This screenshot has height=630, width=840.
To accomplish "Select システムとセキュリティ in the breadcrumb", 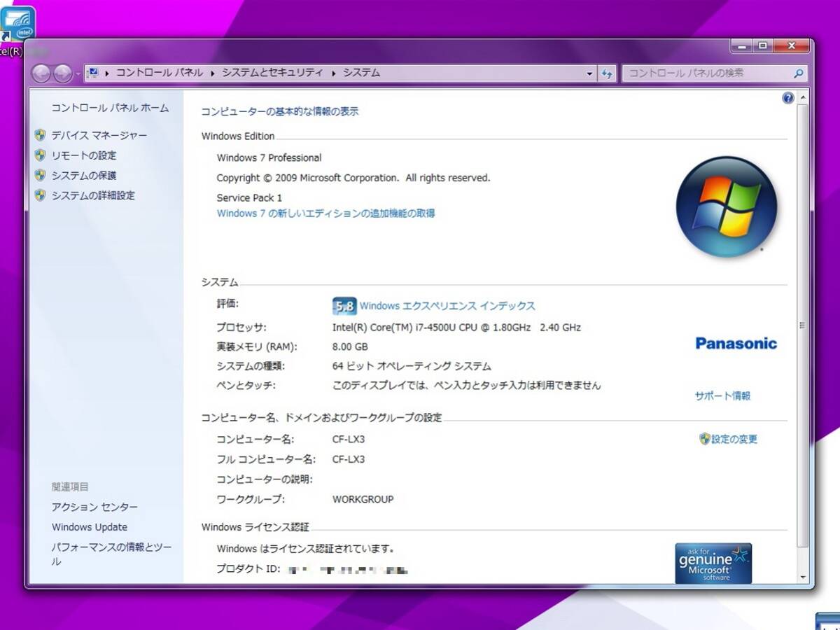I will [x=272, y=73].
